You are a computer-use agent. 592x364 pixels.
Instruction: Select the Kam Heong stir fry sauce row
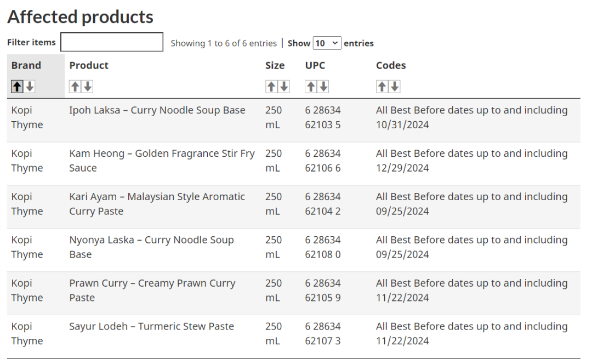(x=293, y=163)
